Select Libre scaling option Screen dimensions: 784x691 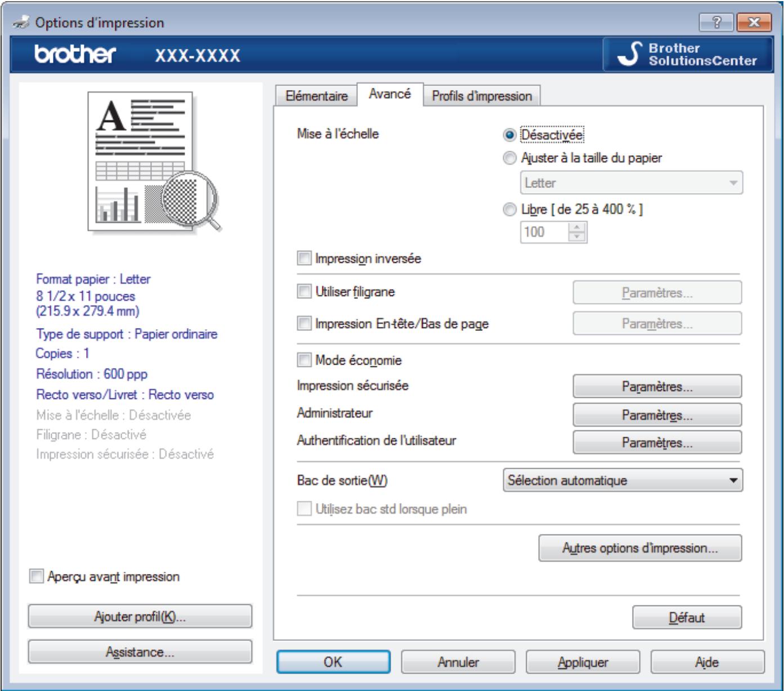510,209
